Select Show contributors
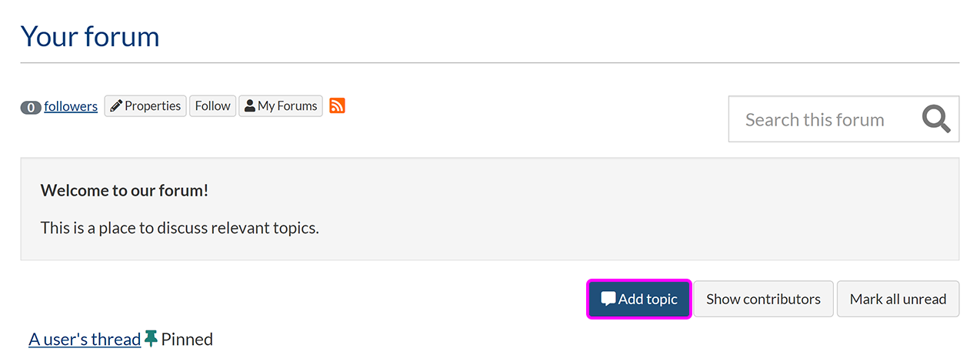The height and width of the screenshot is (358, 980). [x=763, y=299]
